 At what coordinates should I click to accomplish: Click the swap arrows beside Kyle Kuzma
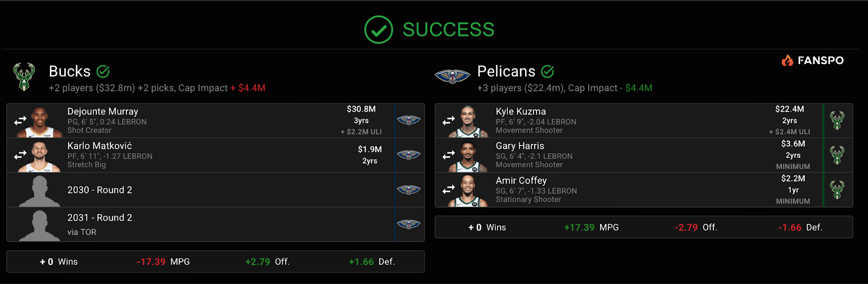pos(449,121)
